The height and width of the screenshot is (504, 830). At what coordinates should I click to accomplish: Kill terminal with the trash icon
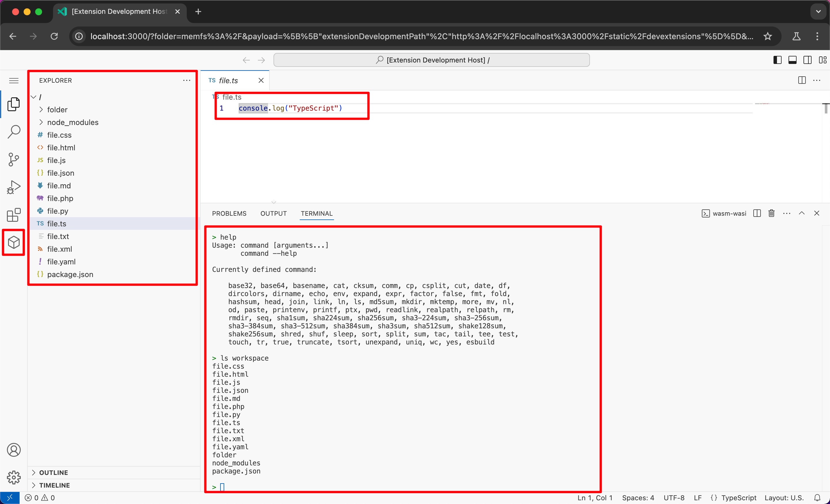click(771, 213)
